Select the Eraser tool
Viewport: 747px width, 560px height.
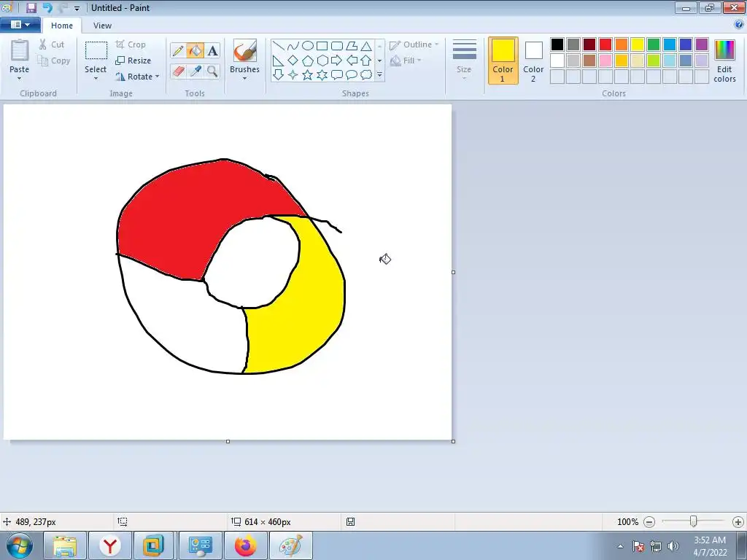[x=178, y=71]
